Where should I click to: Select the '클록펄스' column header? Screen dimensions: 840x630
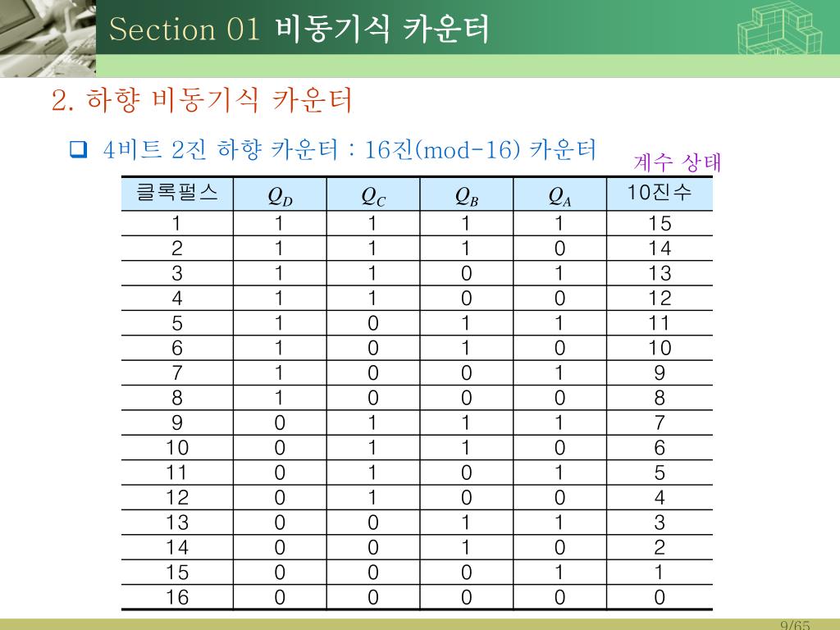pos(177,192)
